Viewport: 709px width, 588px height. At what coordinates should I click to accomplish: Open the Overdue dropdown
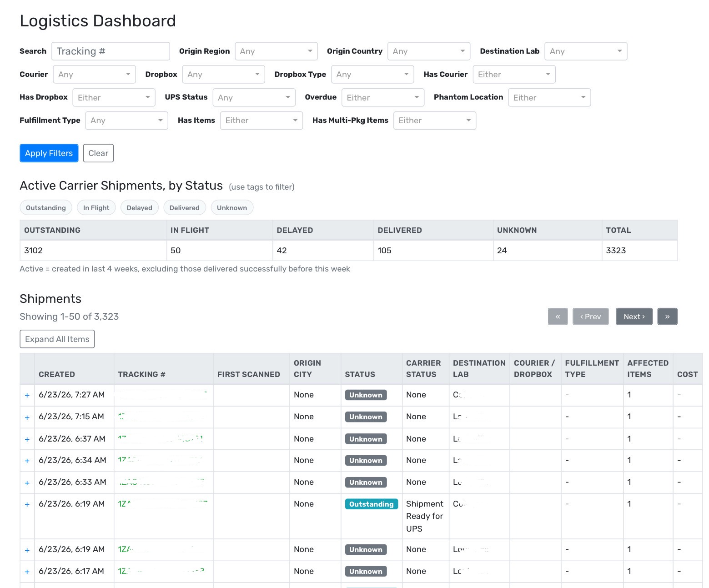pos(383,98)
